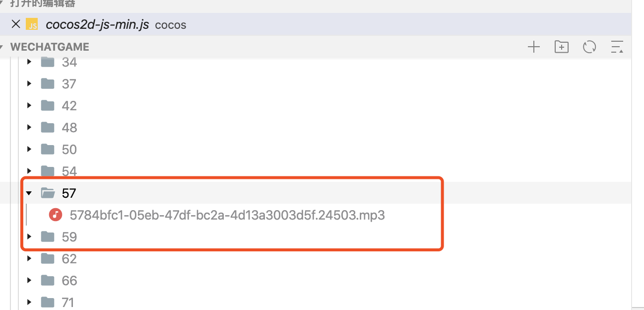Select folder 37 in the tree
This screenshot has height=310, width=644.
(69, 84)
